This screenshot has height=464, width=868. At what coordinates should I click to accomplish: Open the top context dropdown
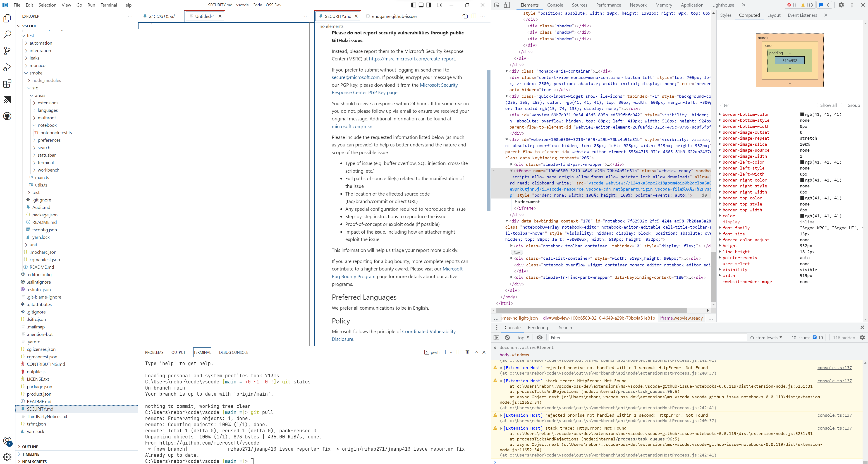coord(523,338)
